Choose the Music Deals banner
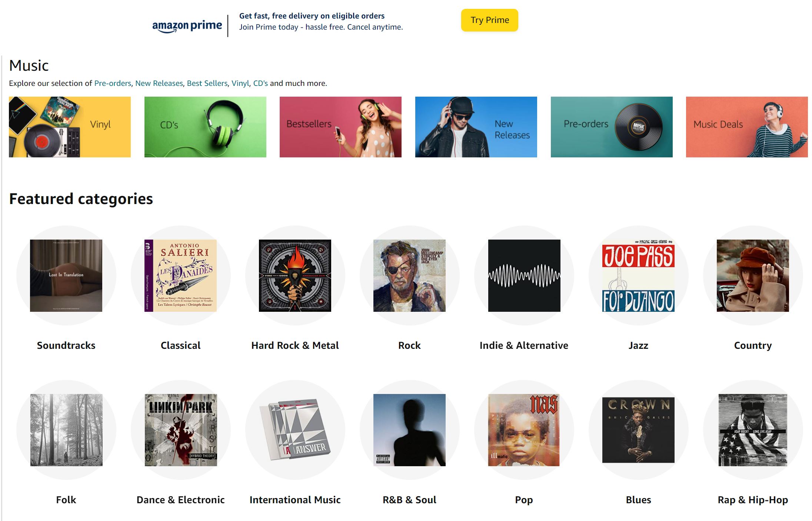The width and height of the screenshot is (812, 521). click(x=747, y=127)
